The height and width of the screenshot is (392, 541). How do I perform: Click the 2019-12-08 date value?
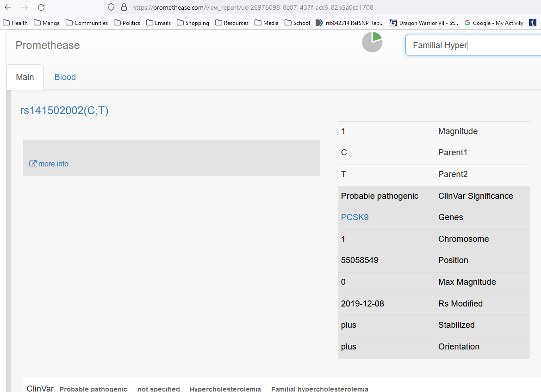coord(362,304)
